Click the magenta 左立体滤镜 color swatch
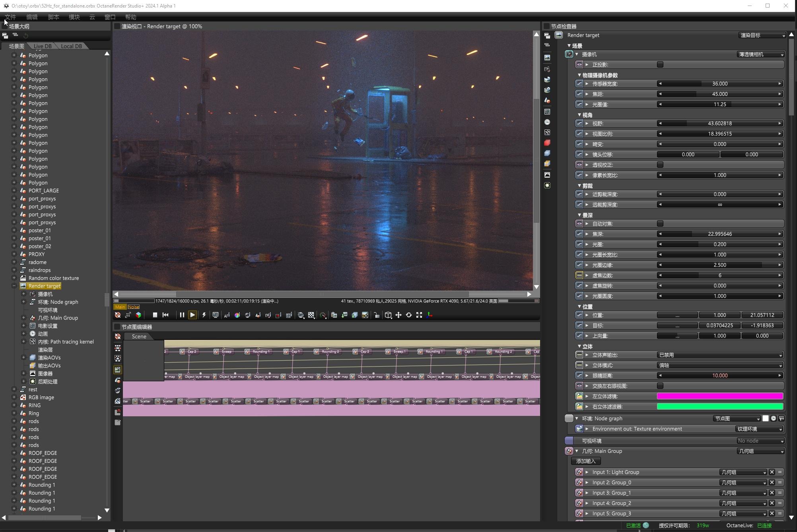 720,396
